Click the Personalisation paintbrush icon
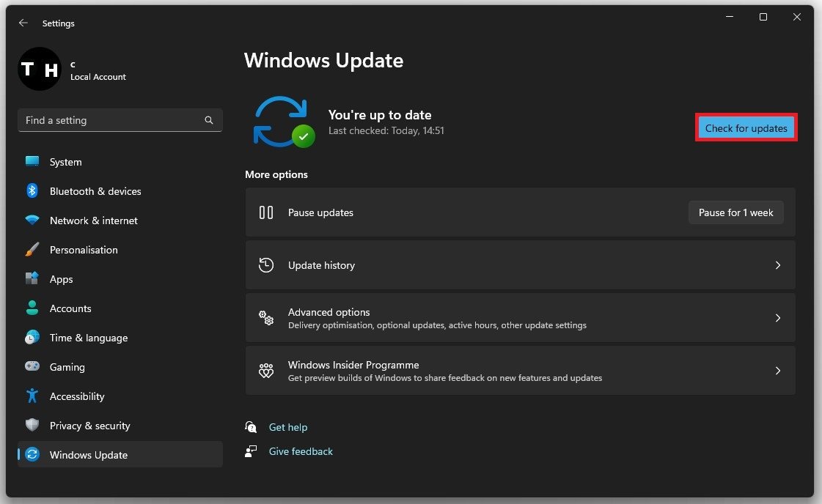Image resolution: width=822 pixels, height=504 pixels. click(32, 250)
